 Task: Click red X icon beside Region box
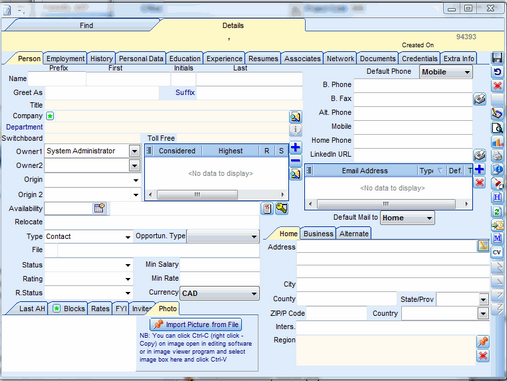(483, 355)
